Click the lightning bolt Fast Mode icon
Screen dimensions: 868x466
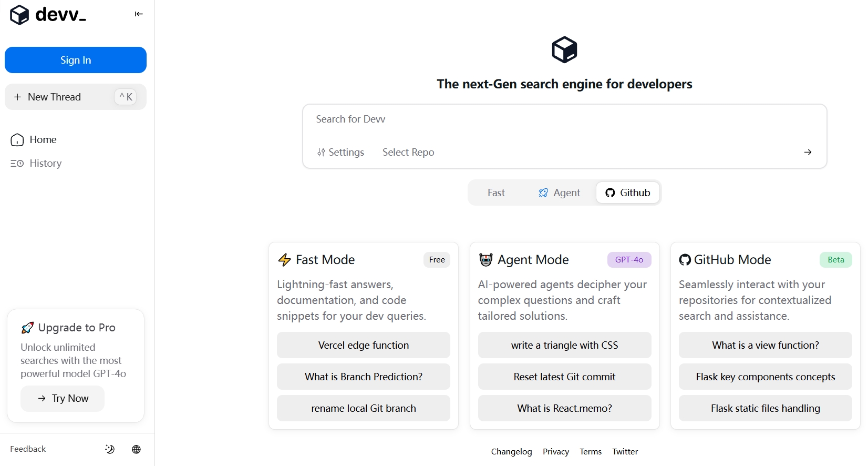coord(284,260)
